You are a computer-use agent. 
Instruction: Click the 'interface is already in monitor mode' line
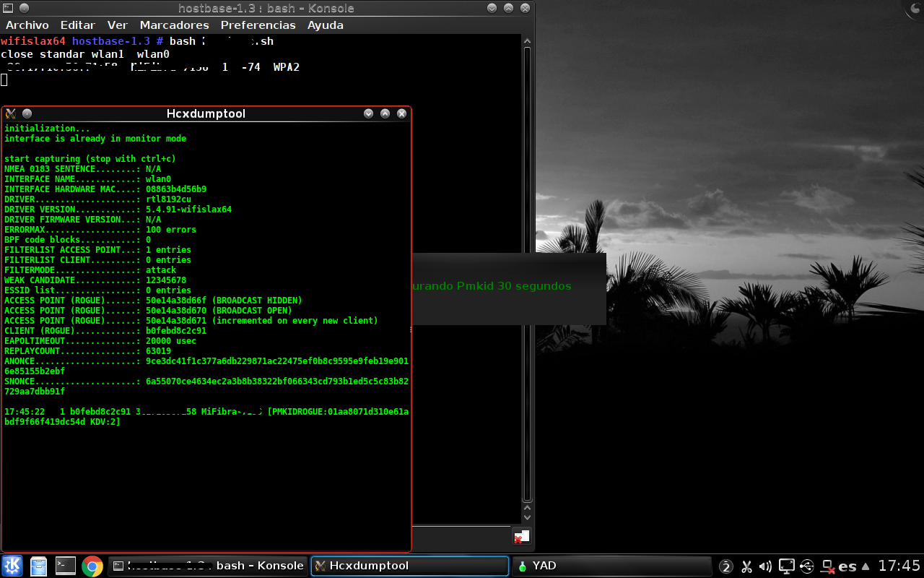pyautogui.click(x=95, y=139)
